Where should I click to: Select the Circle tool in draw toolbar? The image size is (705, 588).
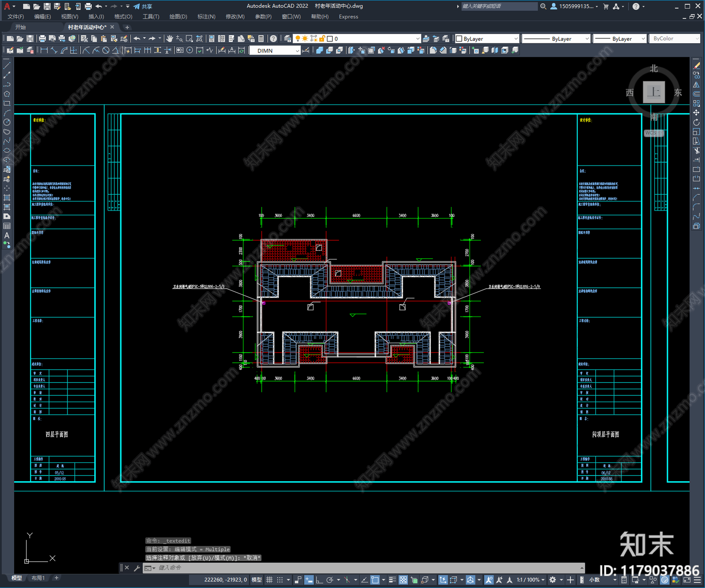coord(7,122)
